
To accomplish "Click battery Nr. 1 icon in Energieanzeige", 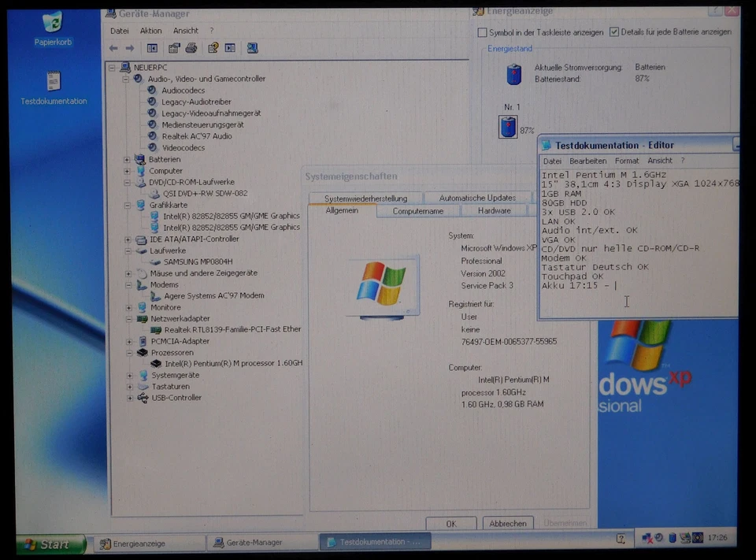I will [508, 127].
